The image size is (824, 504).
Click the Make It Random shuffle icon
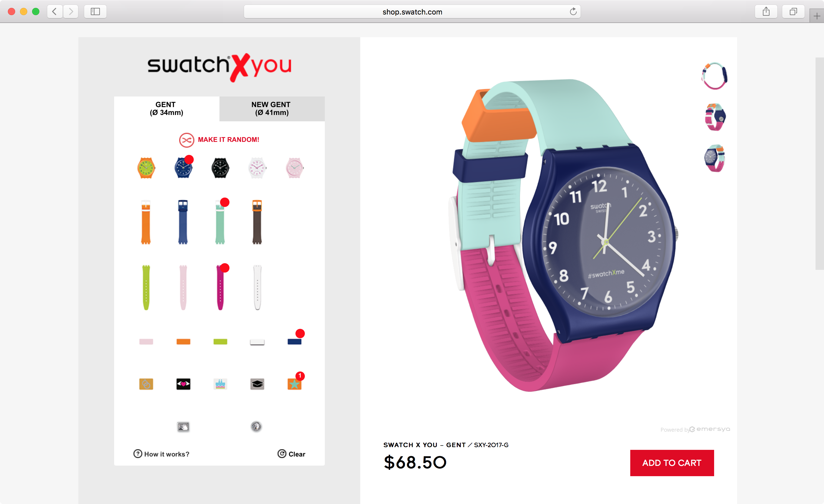click(x=186, y=140)
